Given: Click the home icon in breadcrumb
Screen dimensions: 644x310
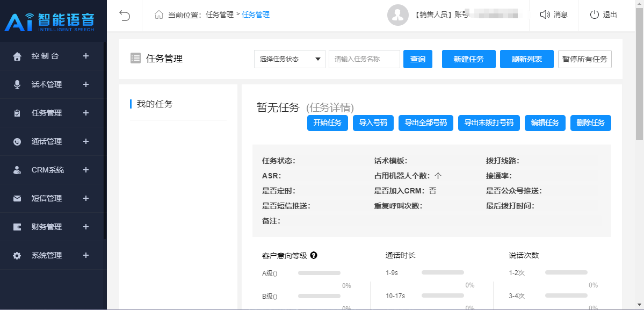Looking at the screenshot, I should point(158,15).
